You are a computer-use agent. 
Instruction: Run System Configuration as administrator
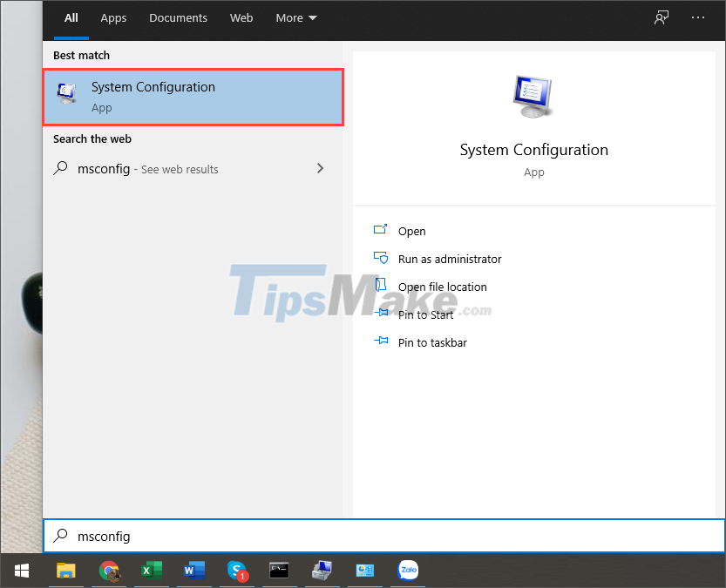click(x=449, y=259)
